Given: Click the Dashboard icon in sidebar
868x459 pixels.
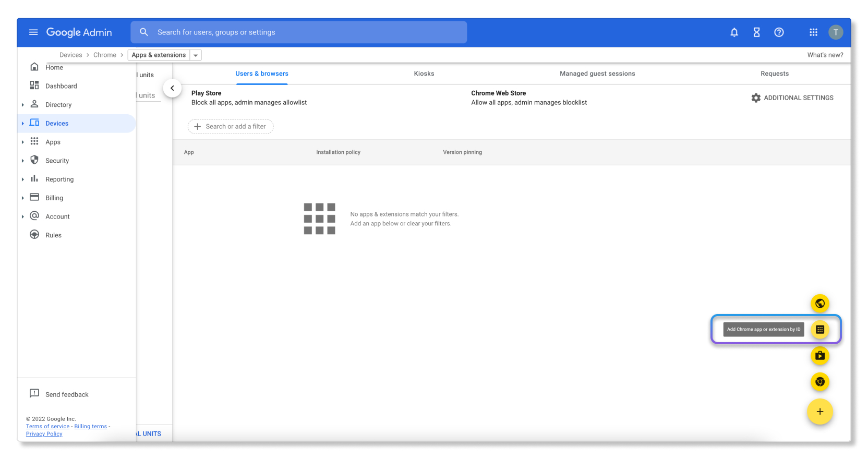Looking at the screenshot, I should 34,85.
